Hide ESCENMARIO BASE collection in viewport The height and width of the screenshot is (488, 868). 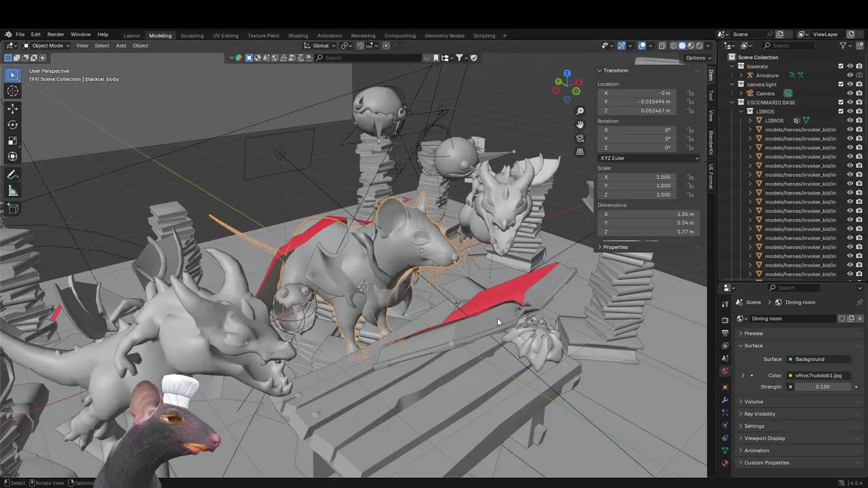850,102
